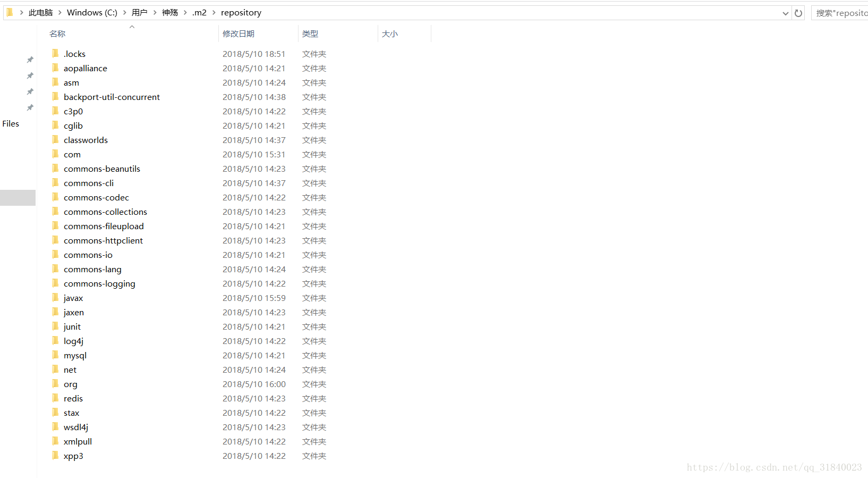Go to Windows (C:) in breadcrumb

(x=92, y=13)
